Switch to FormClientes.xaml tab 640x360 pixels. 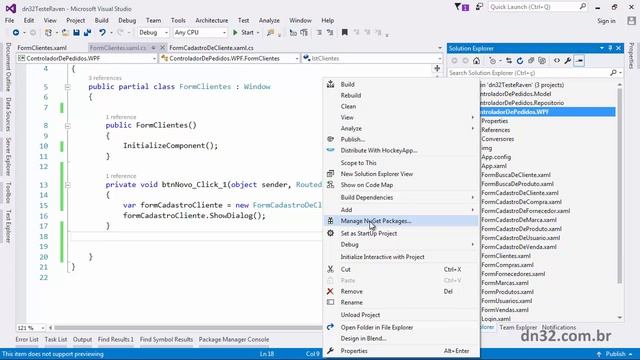42,48
